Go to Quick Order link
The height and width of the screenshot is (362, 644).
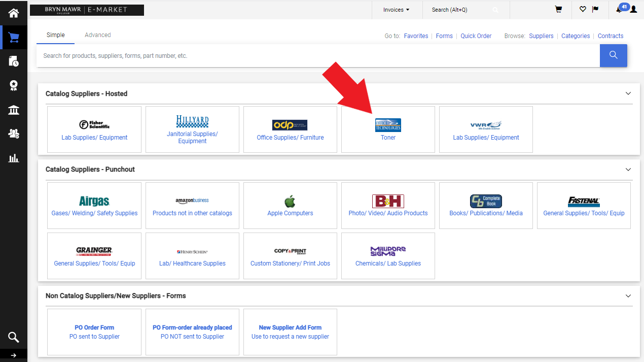[x=476, y=36]
